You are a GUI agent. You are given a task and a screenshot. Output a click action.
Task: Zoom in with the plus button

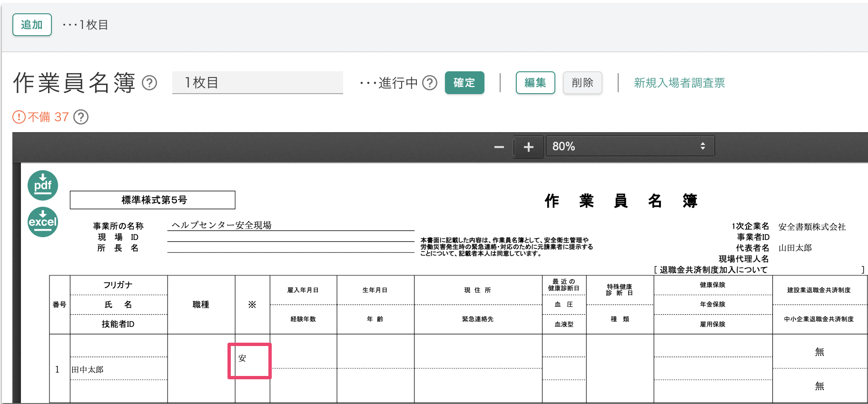click(528, 147)
